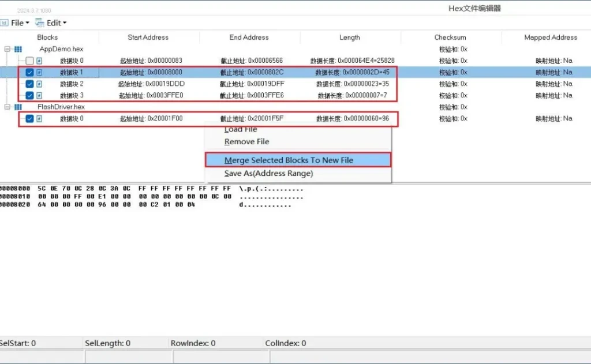Click the block icon for 数据块 2

click(x=39, y=84)
